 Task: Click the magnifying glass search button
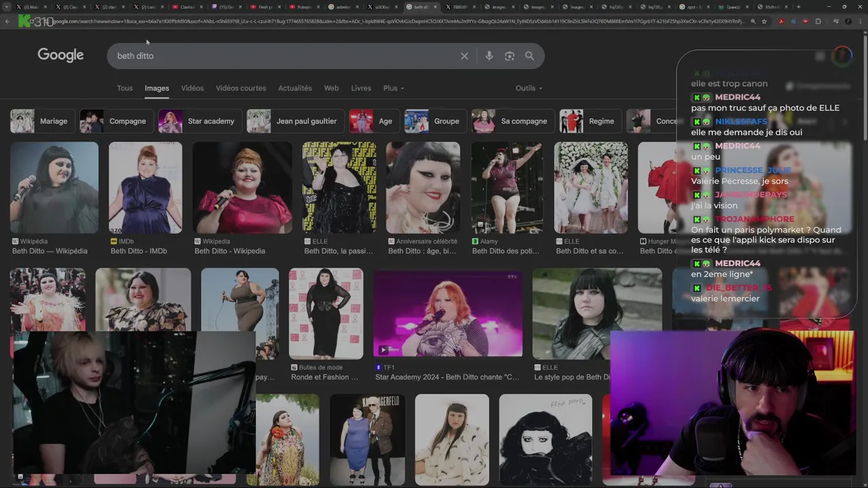(530, 56)
